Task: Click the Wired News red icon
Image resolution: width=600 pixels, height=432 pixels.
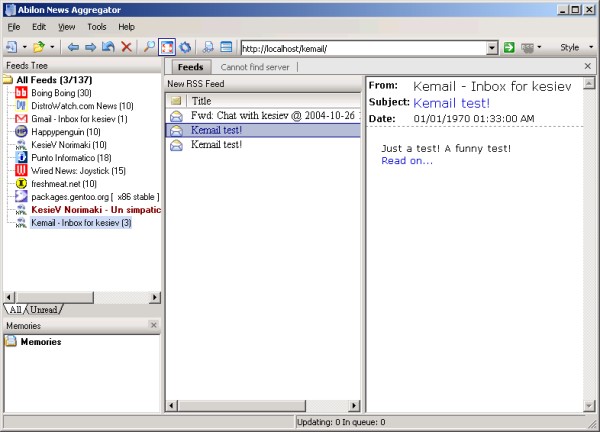Action: click(21, 171)
